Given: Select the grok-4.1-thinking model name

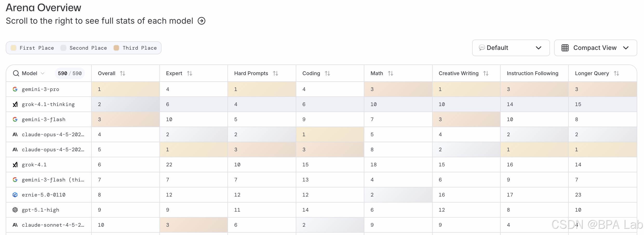Looking at the screenshot, I should pyautogui.click(x=48, y=104).
